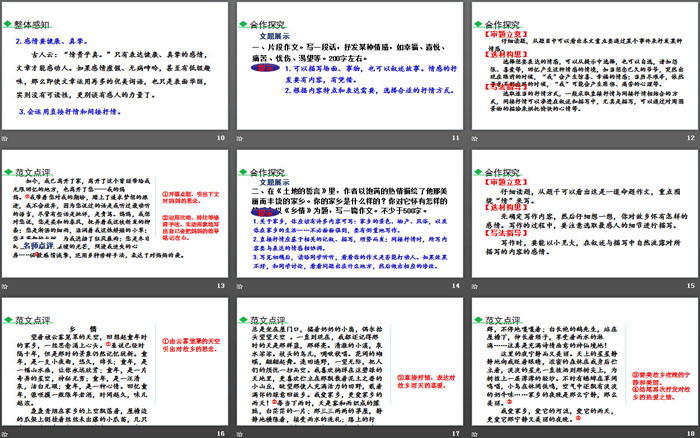Click slide number label 15
Image resolution: width=700 pixels, height=438 pixels.
click(x=691, y=286)
